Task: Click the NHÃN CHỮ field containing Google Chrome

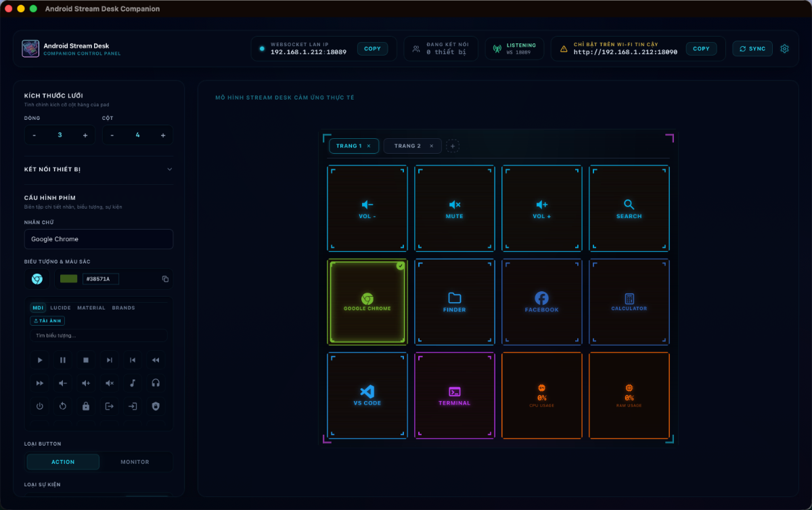Action: tap(99, 239)
